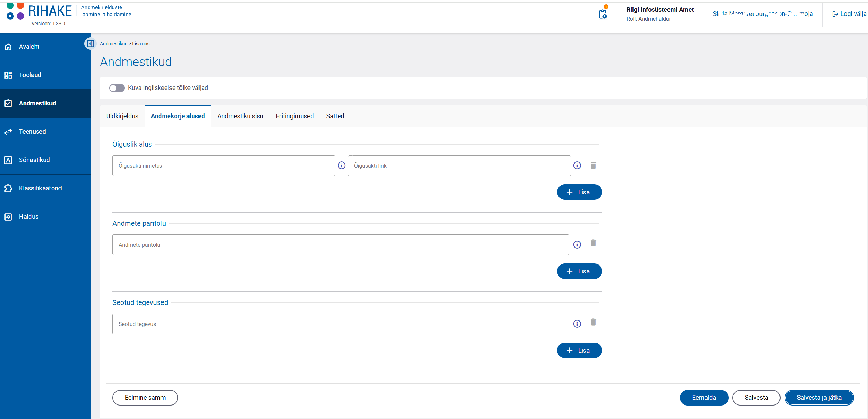The image size is (868, 419).
Task: Click the Andmete päritolu input field
Action: pyautogui.click(x=341, y=245)
